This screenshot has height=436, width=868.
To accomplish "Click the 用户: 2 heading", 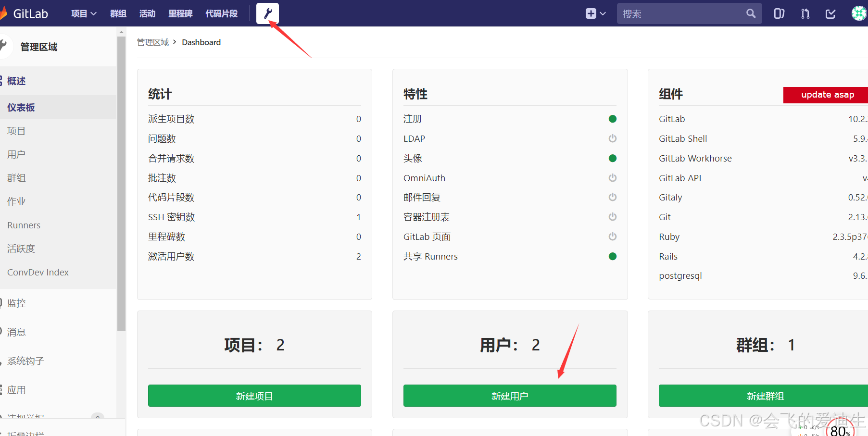I will pos(510,345).
